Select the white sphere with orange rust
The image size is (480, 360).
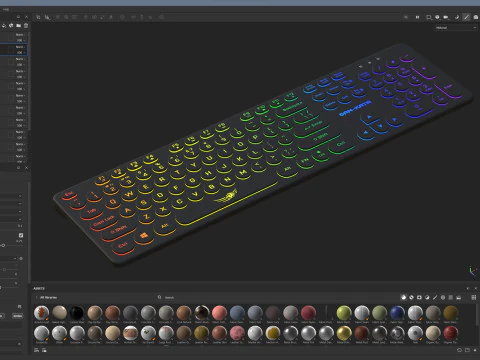(41, 313)
